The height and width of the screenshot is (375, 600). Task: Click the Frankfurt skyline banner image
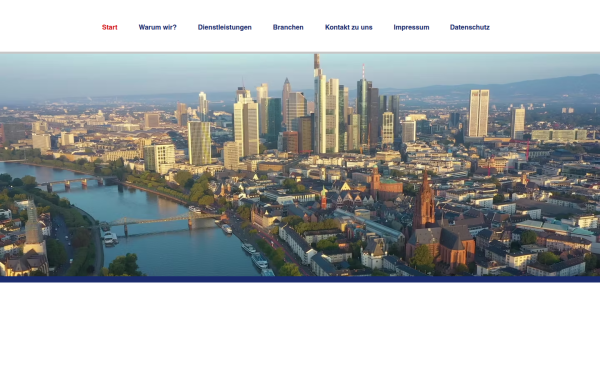pyautogui.click(x=300, y=165)
